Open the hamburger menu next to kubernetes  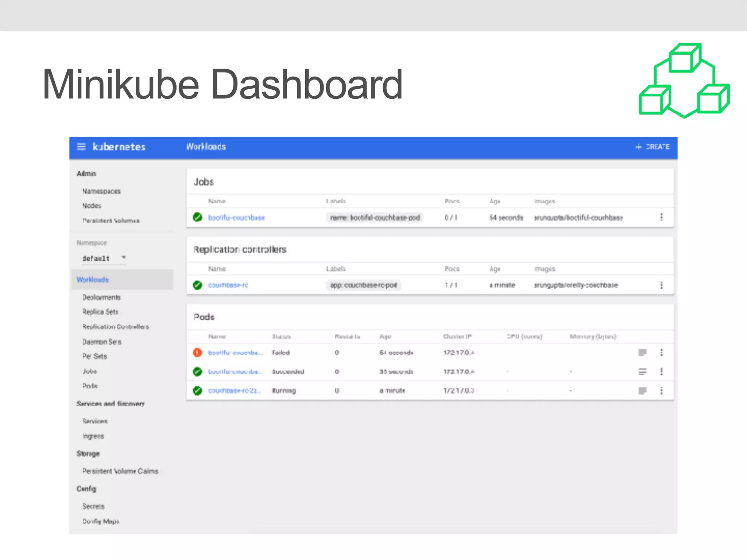tap(81, 147)
